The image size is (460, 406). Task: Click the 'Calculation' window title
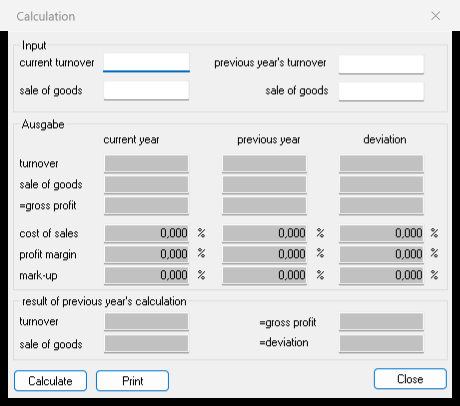coord(46,16)
